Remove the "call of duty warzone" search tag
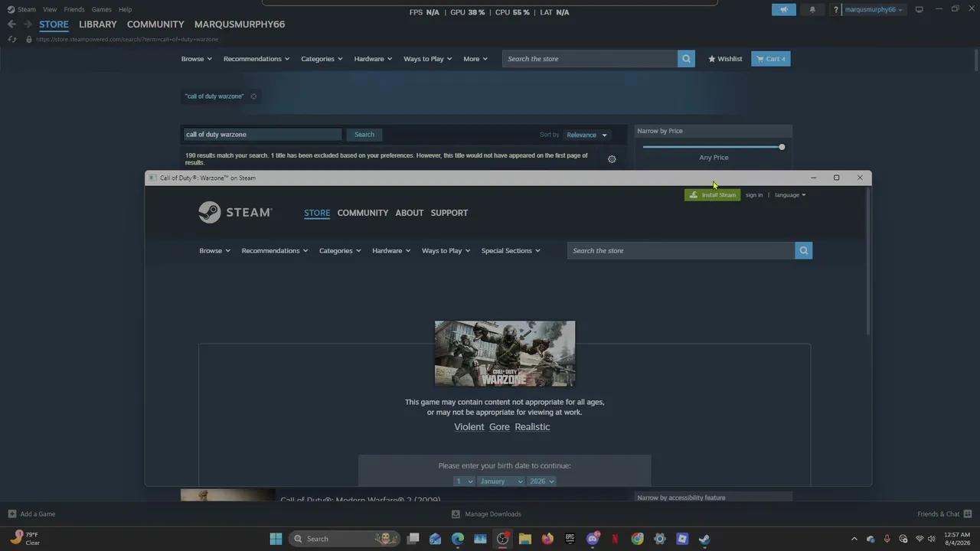980x551 pixels. tap(253, 96)
